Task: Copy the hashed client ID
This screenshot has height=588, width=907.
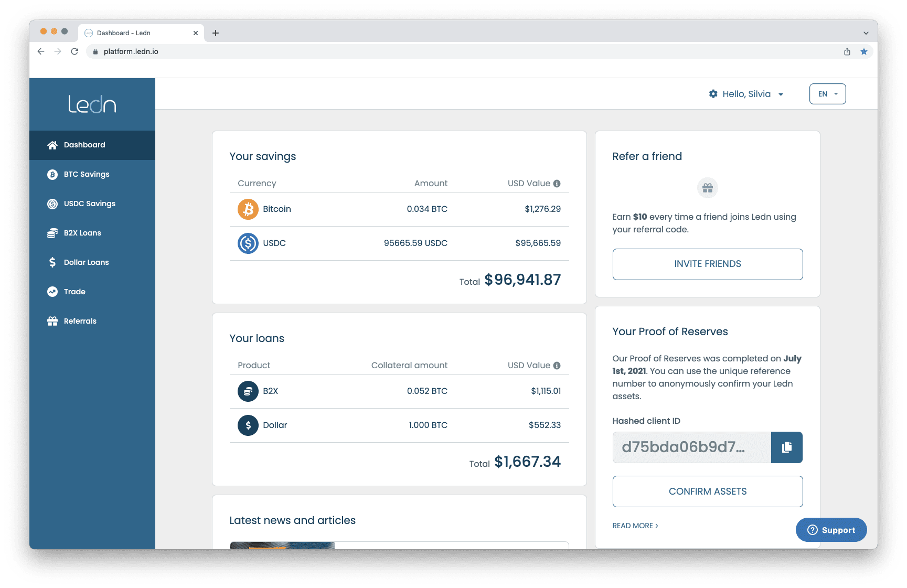Action: [x=787, y=447]
